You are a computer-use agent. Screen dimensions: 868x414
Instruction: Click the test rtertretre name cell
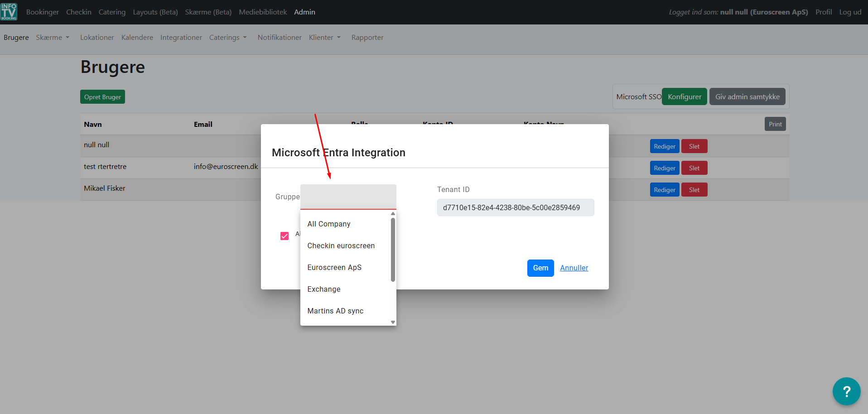(x=105, y=166)
